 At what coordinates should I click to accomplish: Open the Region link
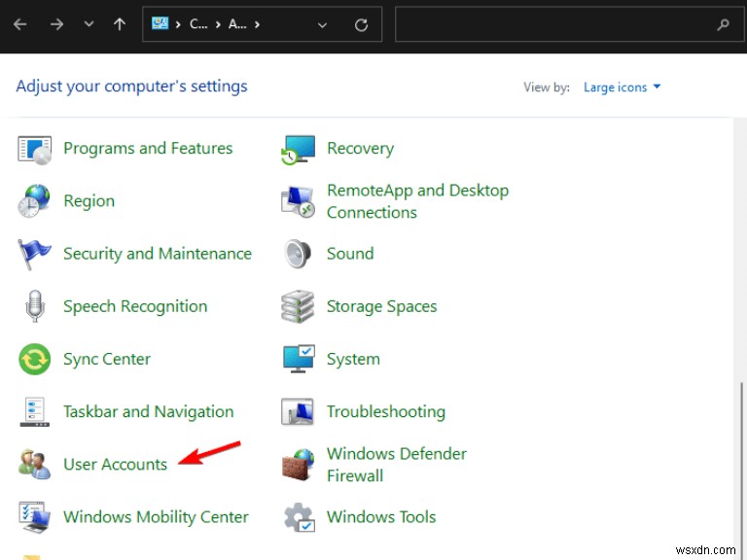(89, 201)
